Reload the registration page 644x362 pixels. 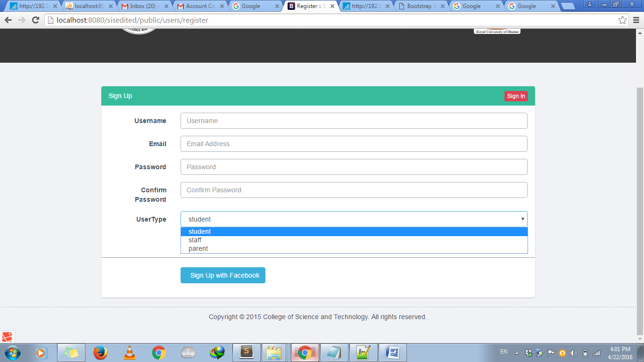click(x=35, y=20)
